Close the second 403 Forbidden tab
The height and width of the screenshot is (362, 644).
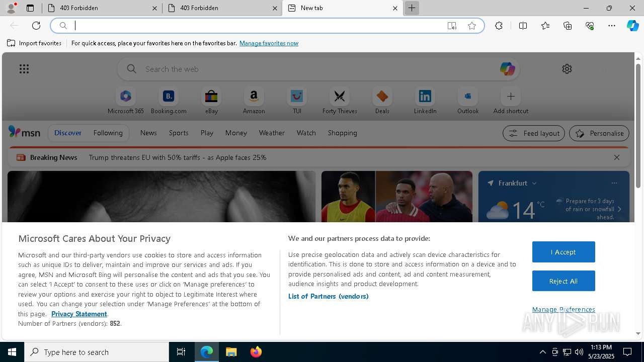pos(275,8)
